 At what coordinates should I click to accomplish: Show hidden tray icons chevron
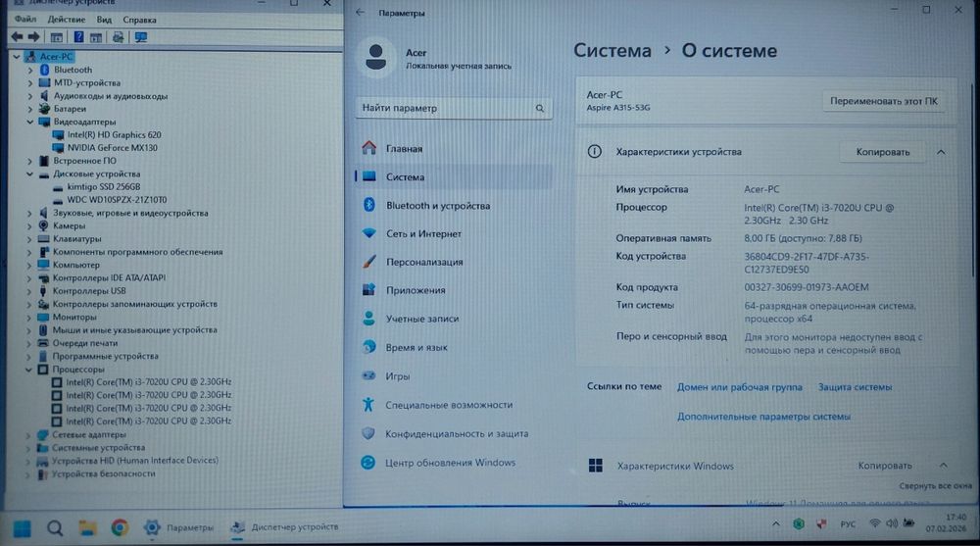[775, 523]
